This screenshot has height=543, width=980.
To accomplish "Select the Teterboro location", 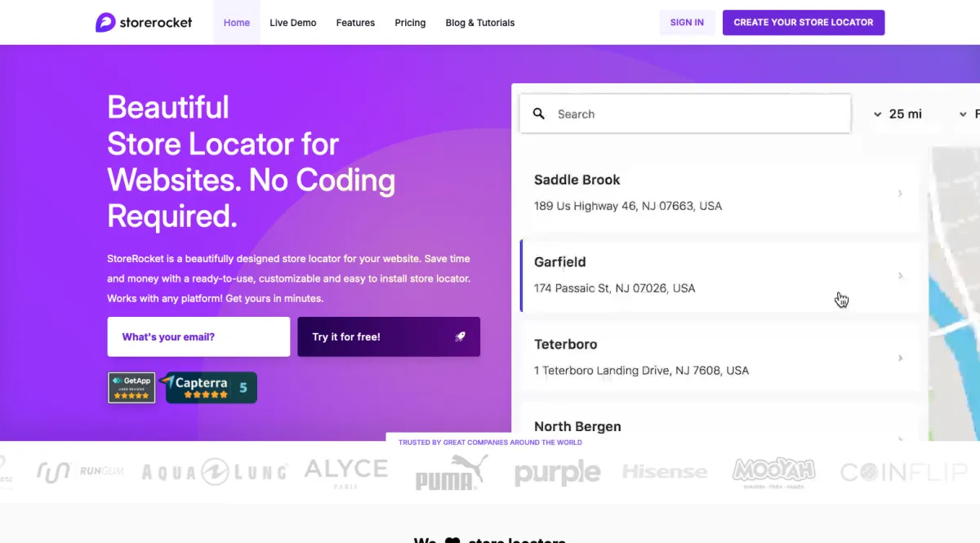I will tap(719, 357).
